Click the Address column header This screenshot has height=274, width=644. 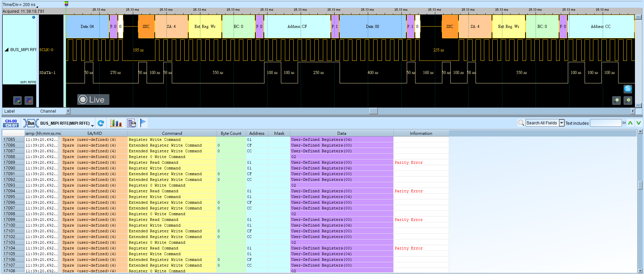(x=257, y=133)
